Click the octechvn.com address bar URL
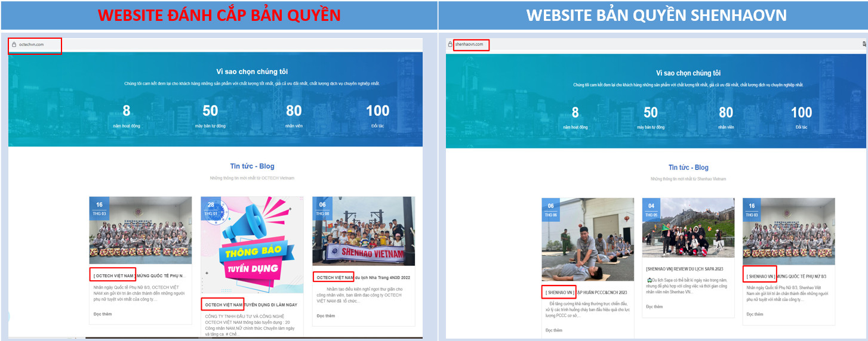Image resolution: width=868 pixels, height=341 pixels. point(32,45)
